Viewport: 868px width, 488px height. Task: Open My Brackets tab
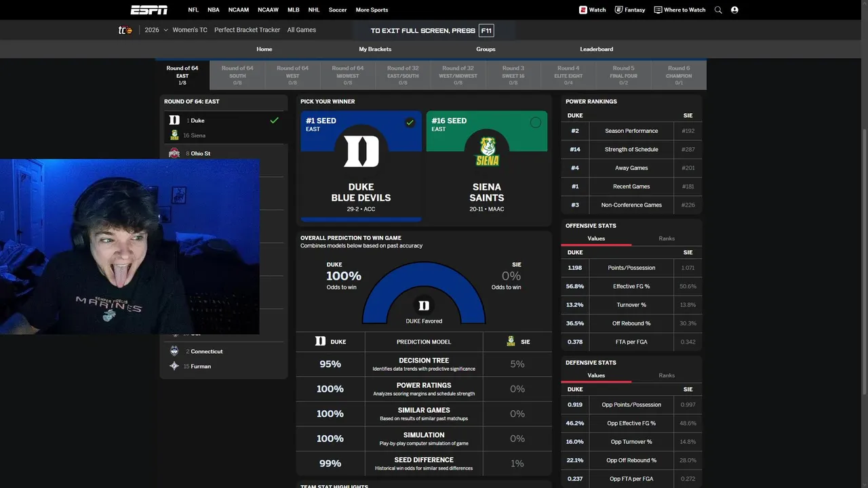pos(375,49)
